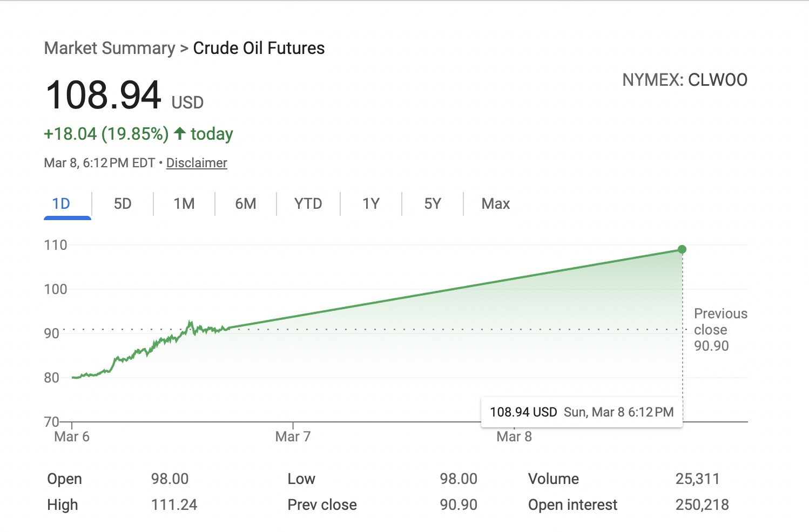The height and width of the screenshot is (532, 809).
Task: Click the 108.94 USD chart tooltip
Action: click(x=582, y=412)
